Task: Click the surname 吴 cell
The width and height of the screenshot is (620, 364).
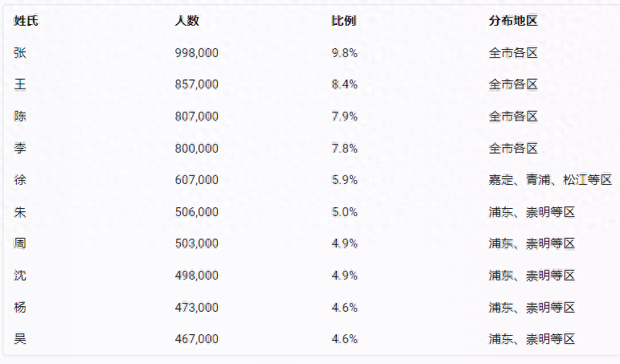Action: click(20, 339)
